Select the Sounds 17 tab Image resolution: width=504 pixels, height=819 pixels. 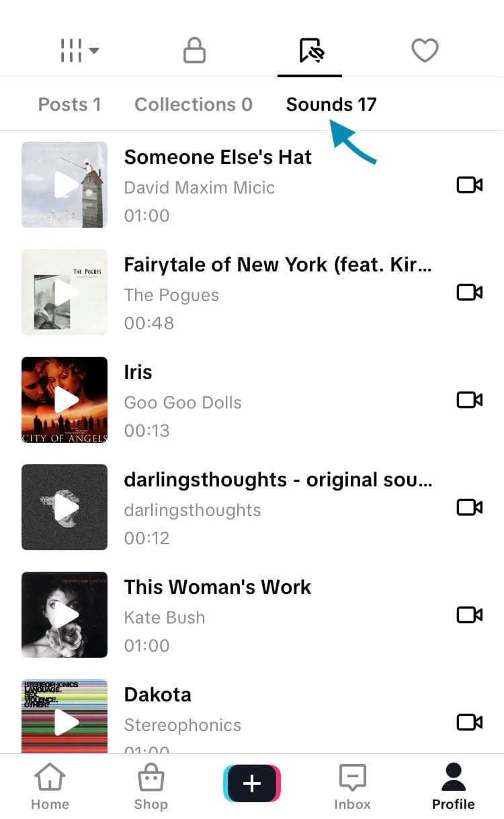coord(331,105)
